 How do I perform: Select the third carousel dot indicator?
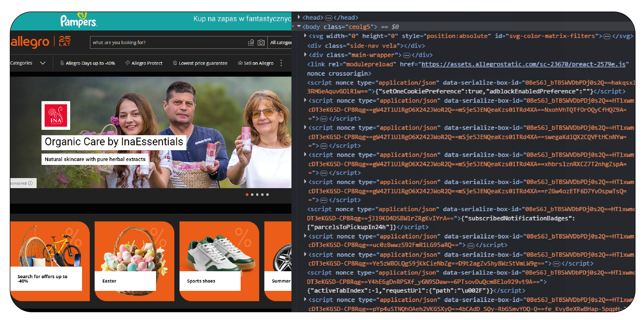click(257, 195)
